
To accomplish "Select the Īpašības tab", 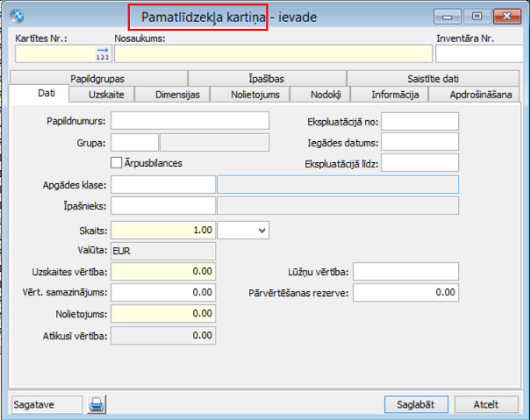I will pyautogui.click(x=267, y=79).
